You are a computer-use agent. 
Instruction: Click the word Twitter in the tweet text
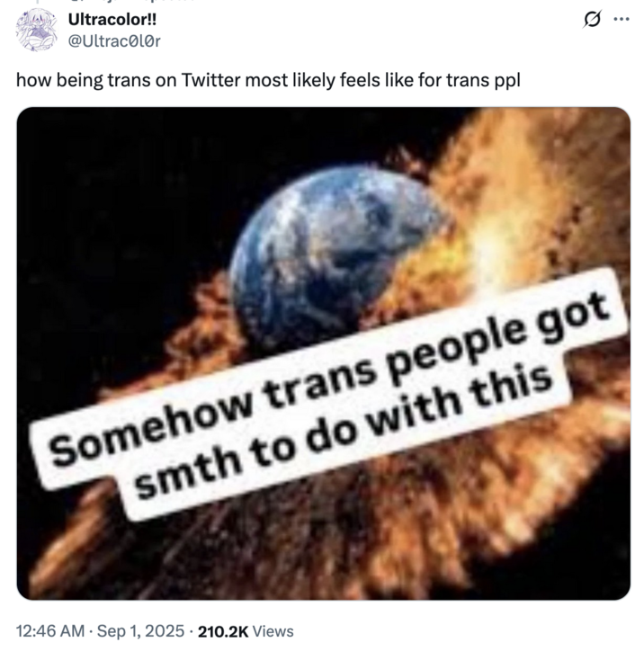click(x=213, y=80)
